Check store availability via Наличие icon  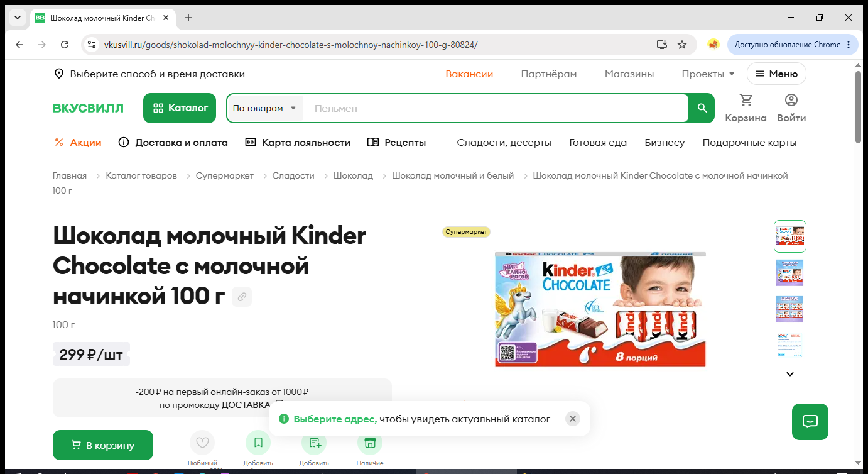pos(370,443)
